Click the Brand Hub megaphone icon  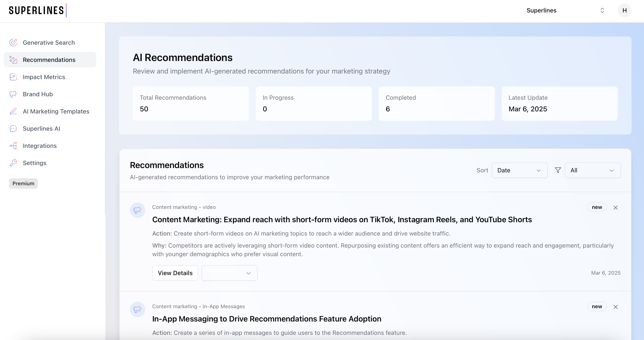click(13, 94)
